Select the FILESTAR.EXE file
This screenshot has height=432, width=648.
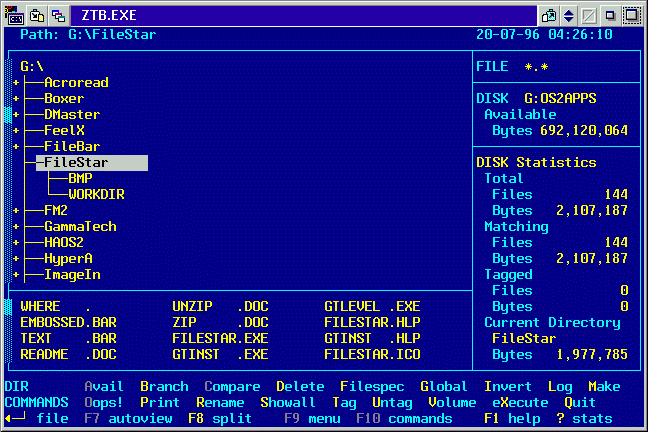[x=220, y=339]
